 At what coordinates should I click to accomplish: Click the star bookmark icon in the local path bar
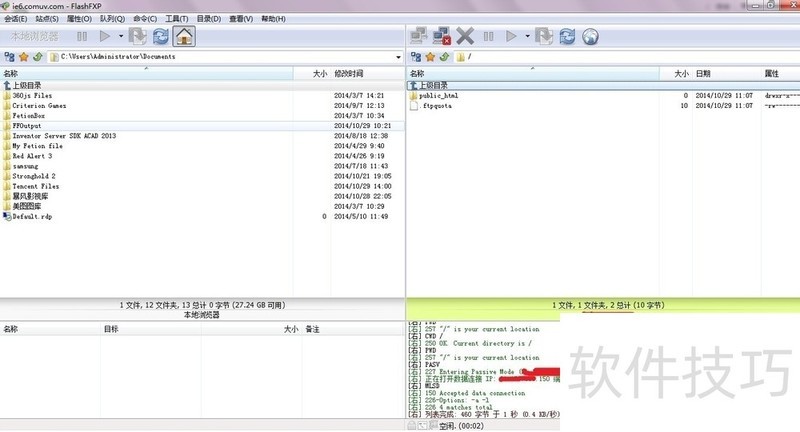tap(22, 57)
